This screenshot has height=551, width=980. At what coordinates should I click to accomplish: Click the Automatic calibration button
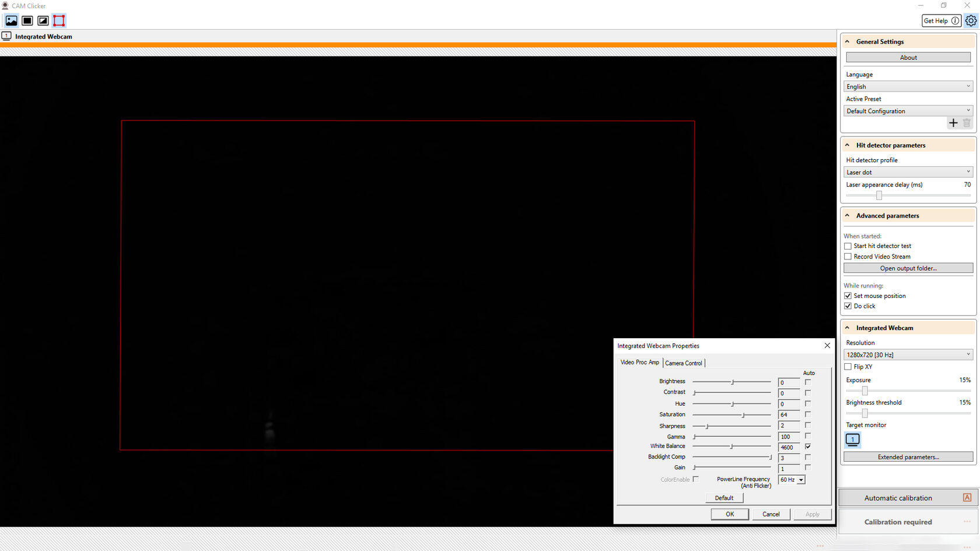(898, 497)
